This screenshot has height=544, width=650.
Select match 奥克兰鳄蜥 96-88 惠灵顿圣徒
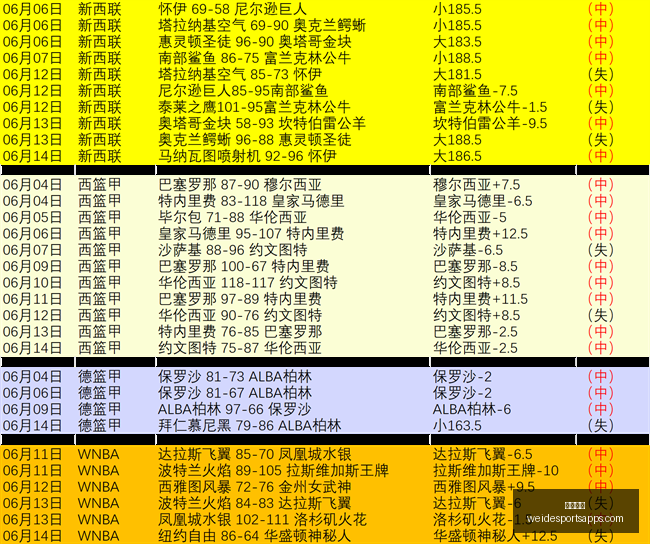tap(255, 140)
